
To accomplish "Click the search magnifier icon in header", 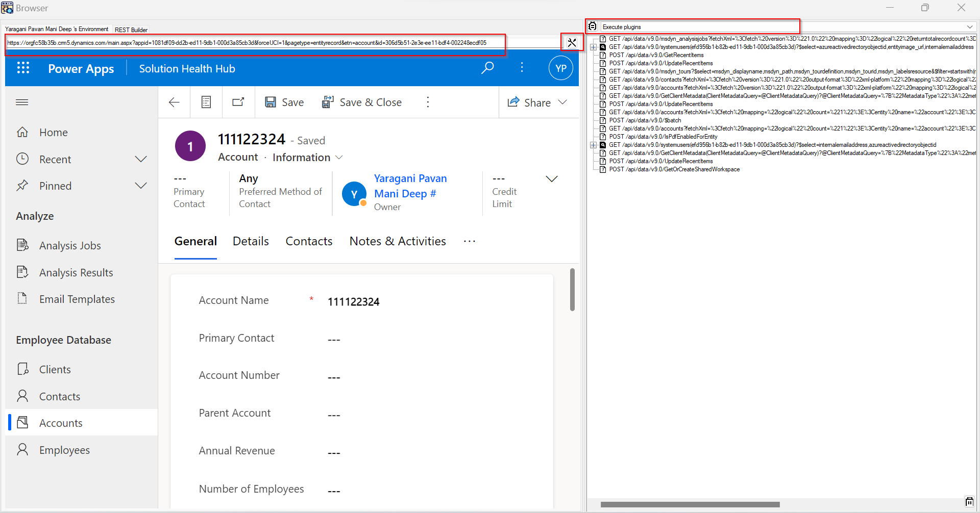I will [x=487, y=68].
